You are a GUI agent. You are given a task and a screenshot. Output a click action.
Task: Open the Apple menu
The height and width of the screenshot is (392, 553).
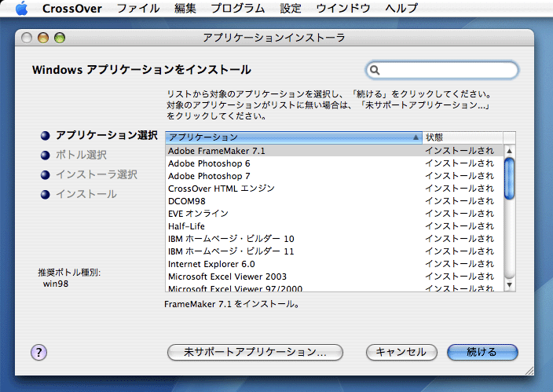[21, 8]
